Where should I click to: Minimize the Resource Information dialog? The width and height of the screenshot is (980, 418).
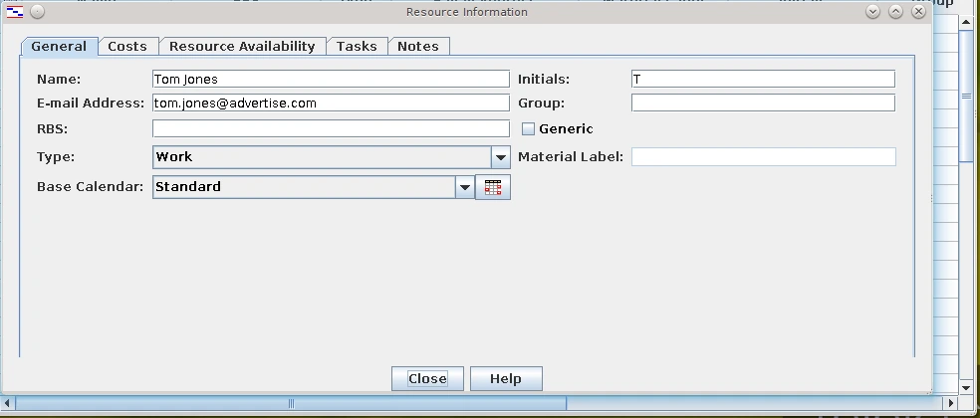click(873, 11)
